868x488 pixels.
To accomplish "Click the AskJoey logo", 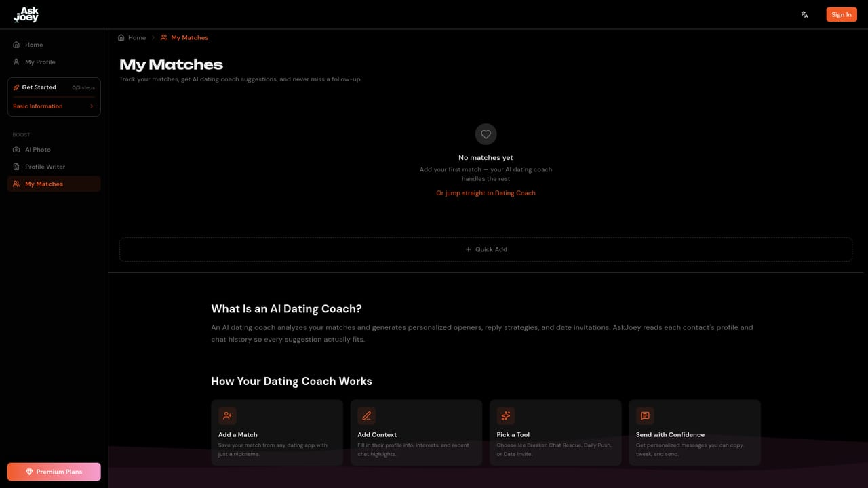I will (26, 14).
